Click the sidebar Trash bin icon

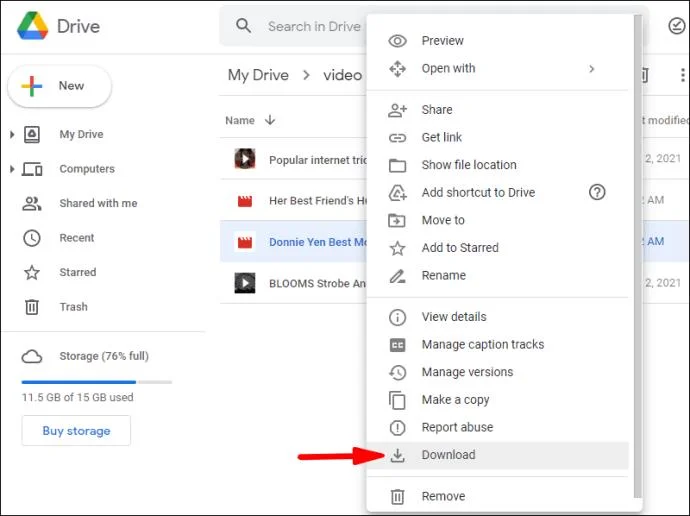[32, 307]
